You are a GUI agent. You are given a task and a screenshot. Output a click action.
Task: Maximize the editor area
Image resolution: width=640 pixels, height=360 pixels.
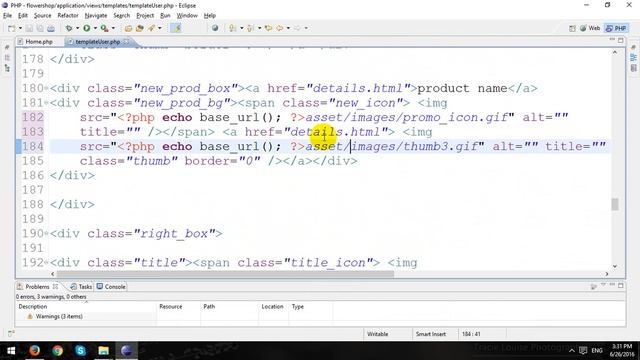coord(621,40)
